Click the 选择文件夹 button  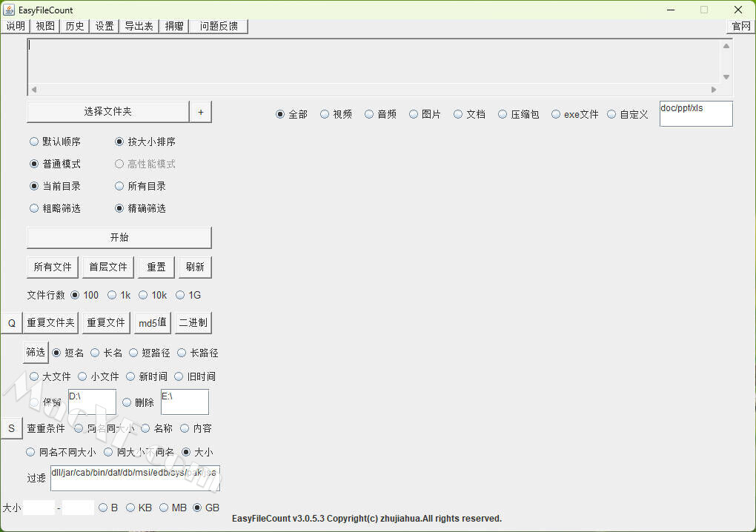pyautogui.click(x=107, y=112)
